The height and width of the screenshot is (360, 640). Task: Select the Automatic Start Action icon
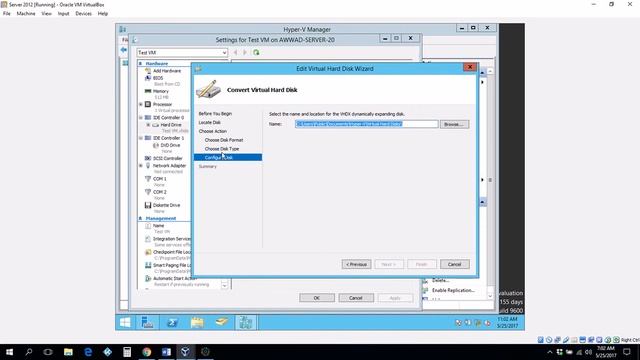(148, 278)
